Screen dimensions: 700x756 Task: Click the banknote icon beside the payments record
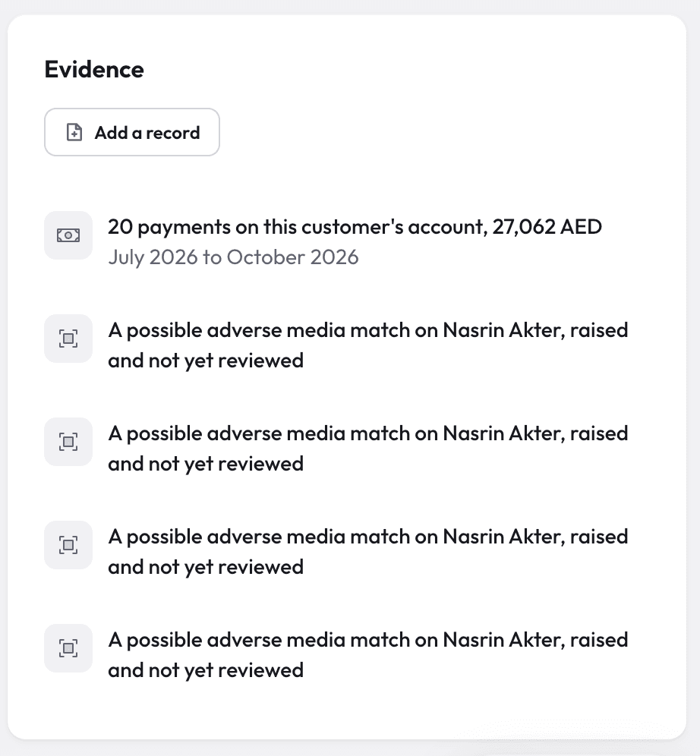click(x=68, y=235)
